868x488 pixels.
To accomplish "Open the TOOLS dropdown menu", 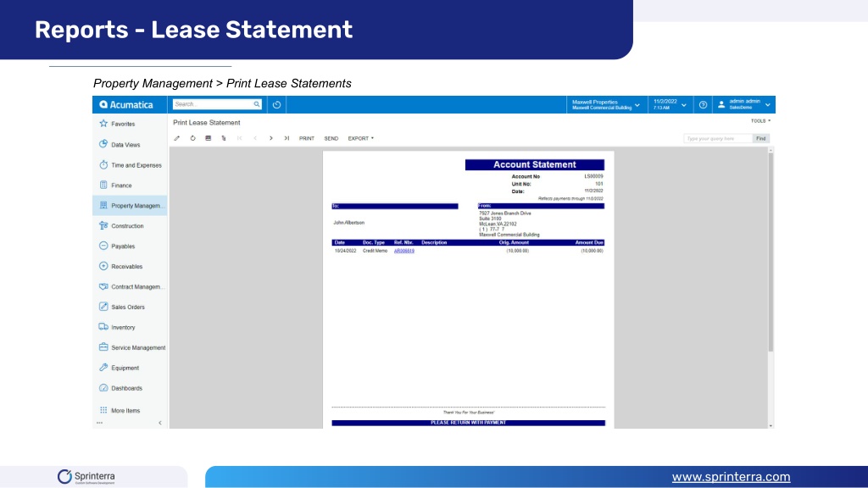I will click(x=760, y=120).
